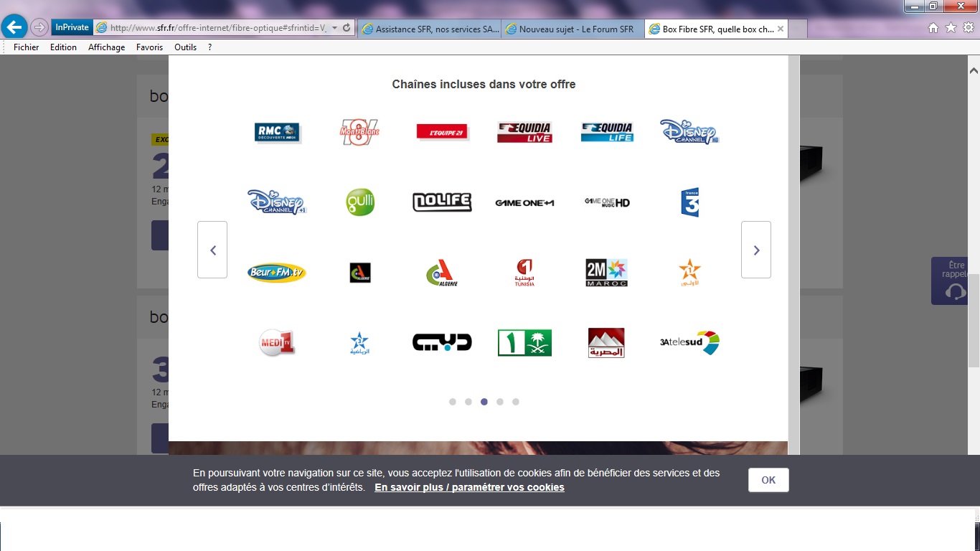Viewport: 980px width, 551px height.
Task: Go to next channel carousel page
Action: [x=755, y=250]
